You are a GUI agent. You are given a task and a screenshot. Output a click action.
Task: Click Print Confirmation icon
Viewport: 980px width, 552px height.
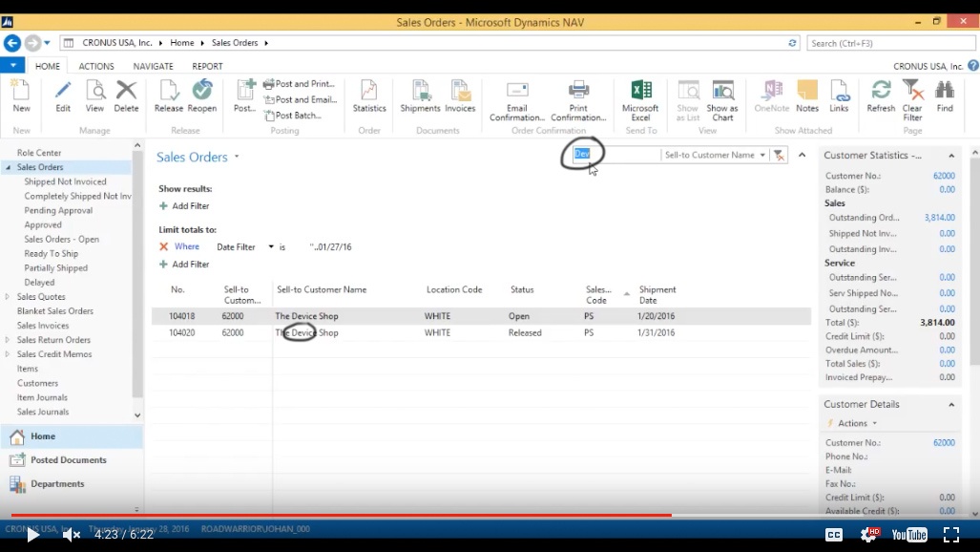pos(578,101)
